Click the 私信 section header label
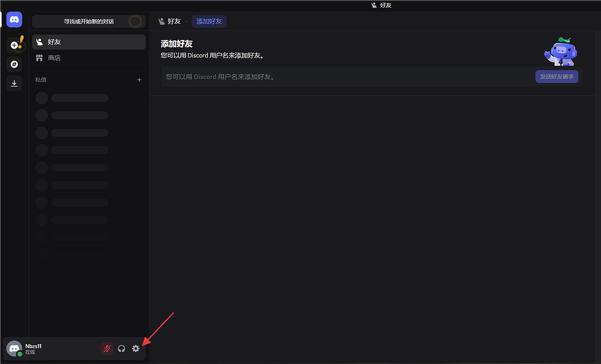 (40, 80)
